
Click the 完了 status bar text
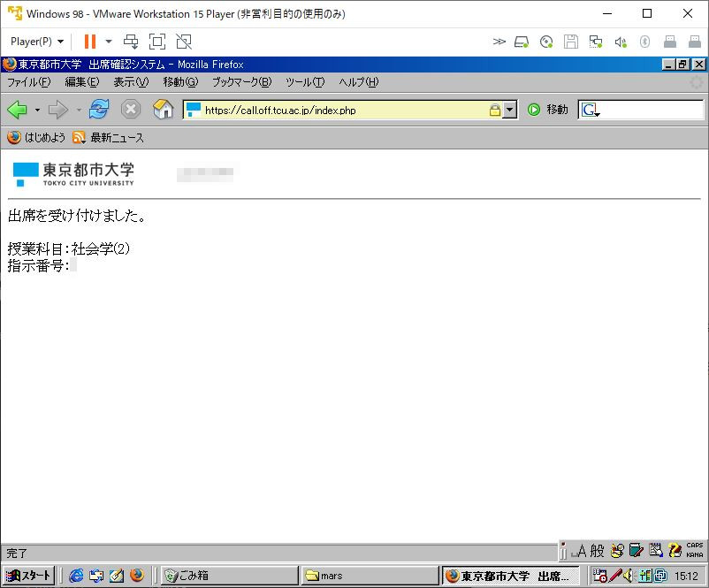pos(17,553)
